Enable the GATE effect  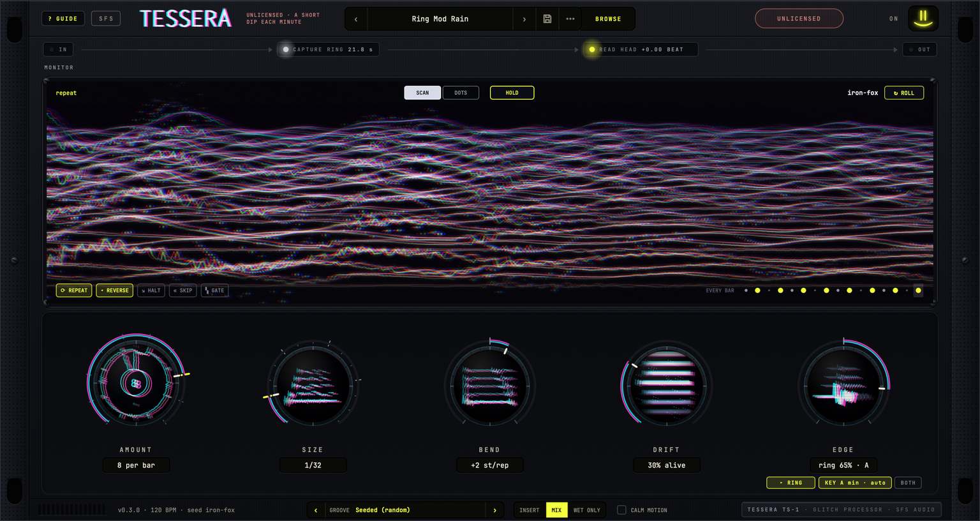coord(215,291)
